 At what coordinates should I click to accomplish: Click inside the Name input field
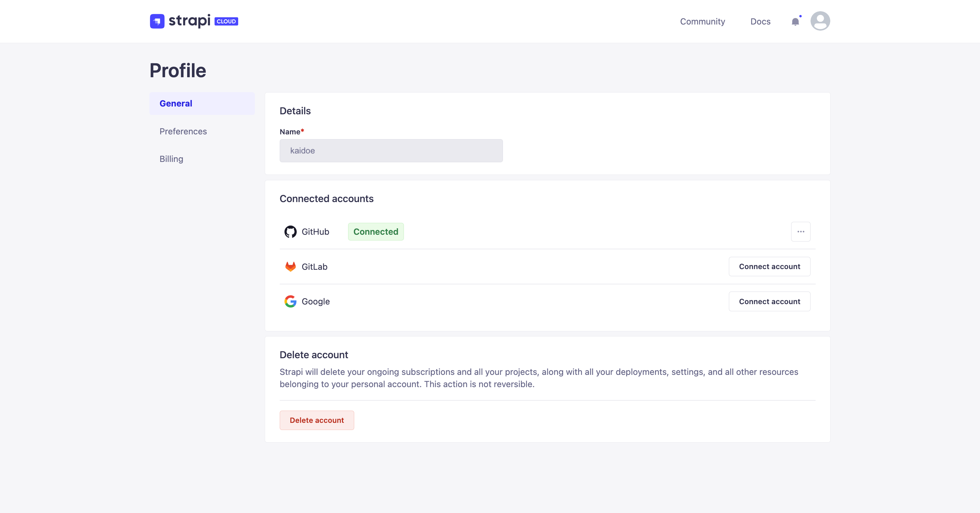point(391,151)
